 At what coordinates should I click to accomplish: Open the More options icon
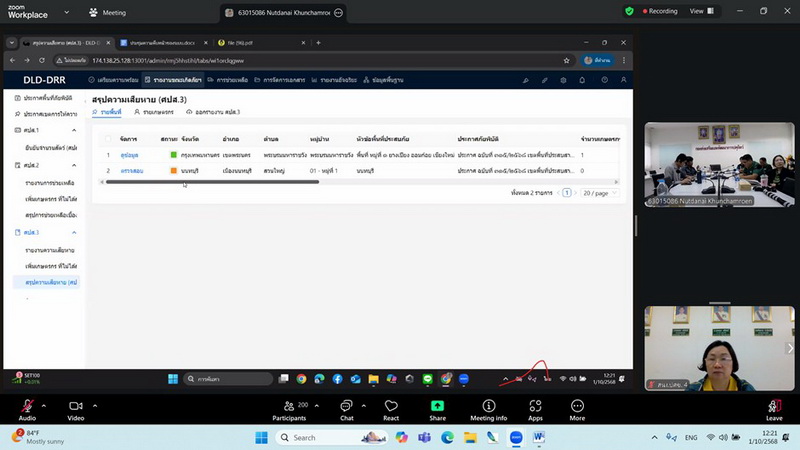pos(577,406)
